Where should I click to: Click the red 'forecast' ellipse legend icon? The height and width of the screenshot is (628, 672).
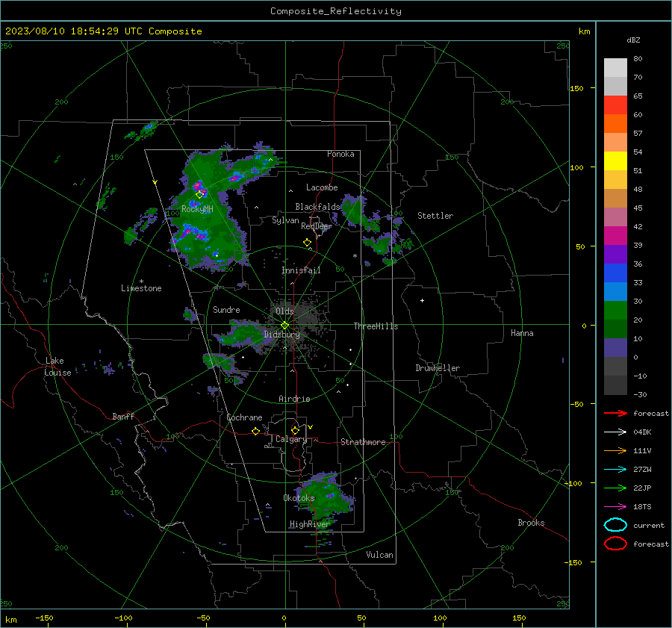click(x=615, y=544)
